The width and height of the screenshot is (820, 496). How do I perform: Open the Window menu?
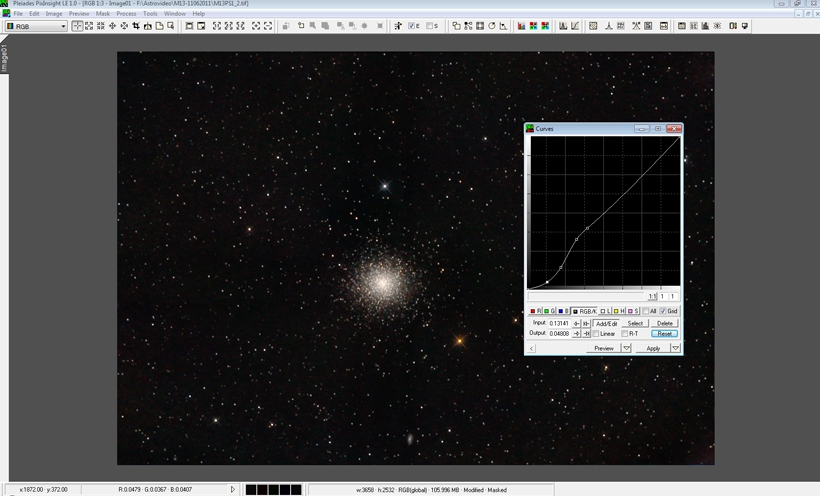pos(175,14)
